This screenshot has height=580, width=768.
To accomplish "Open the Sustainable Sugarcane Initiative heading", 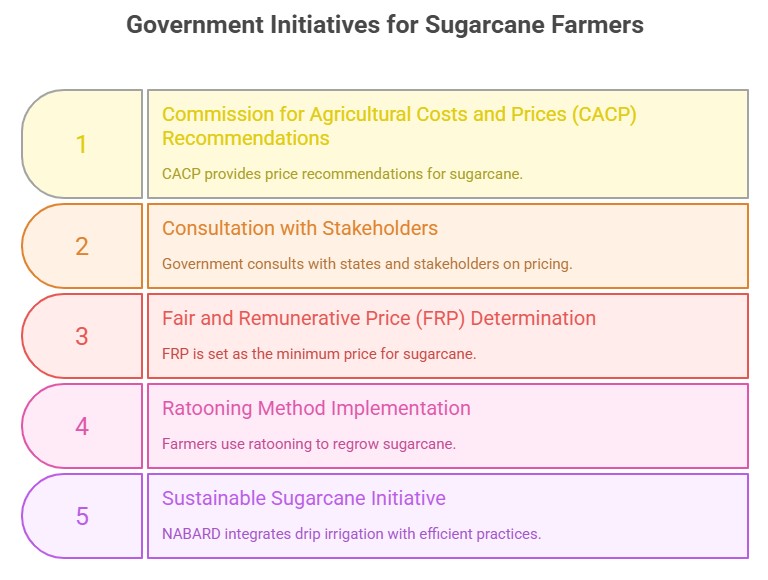I will pyautogui.click(x=304, y=498).
